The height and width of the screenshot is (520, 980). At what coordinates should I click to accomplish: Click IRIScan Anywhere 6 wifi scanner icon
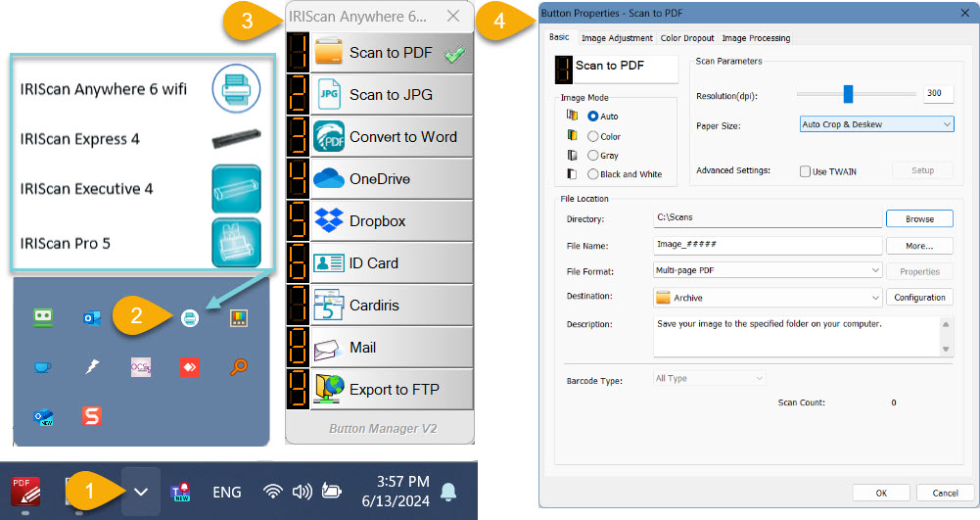pos(236,89)
